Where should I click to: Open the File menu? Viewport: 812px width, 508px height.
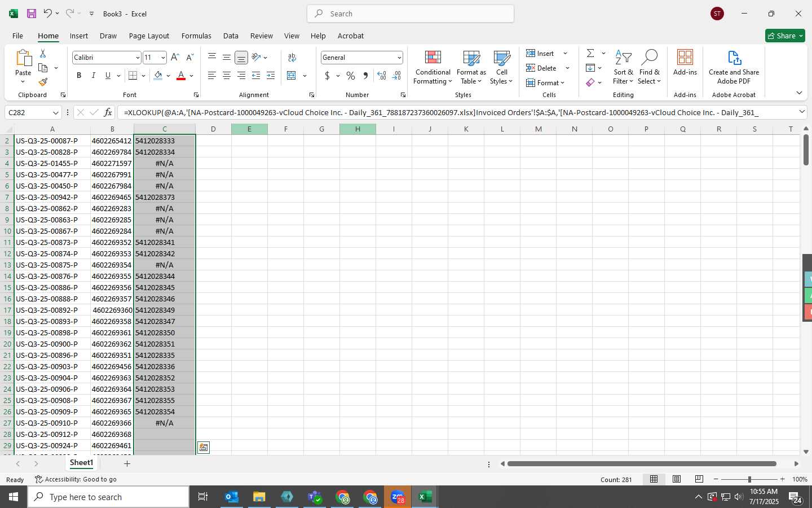tap(17, 36)
